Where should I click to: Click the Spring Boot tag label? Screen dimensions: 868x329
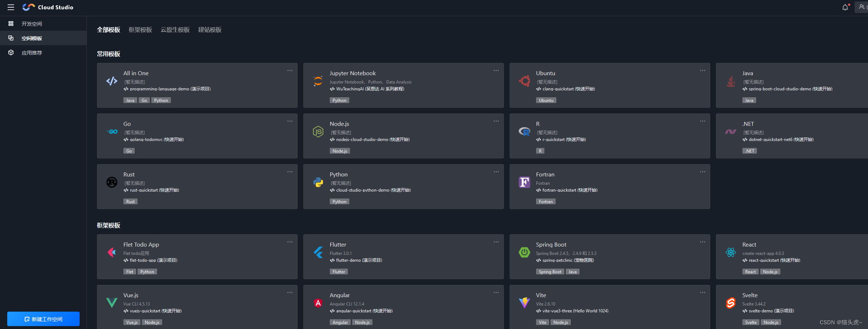(550, 272)
